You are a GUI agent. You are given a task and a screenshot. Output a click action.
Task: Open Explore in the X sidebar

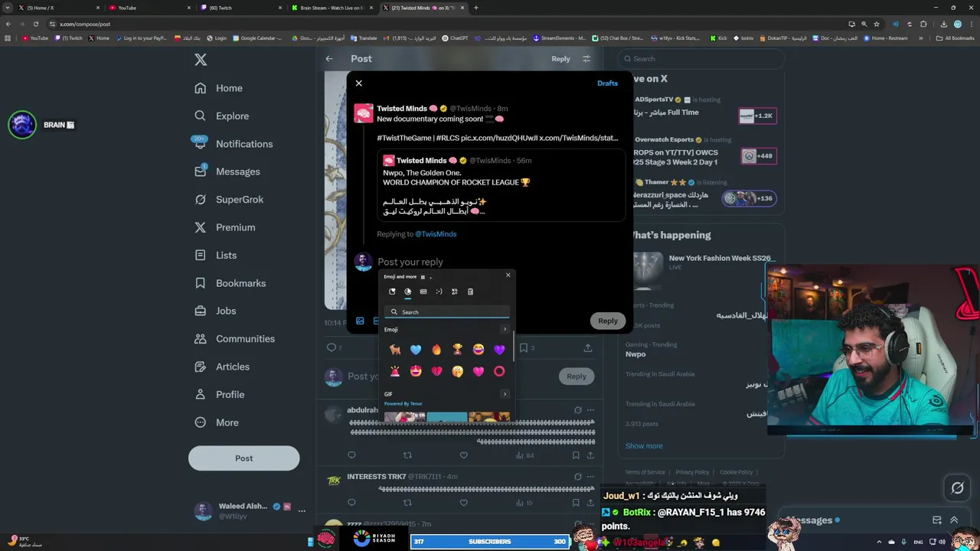[x=222, y=116]
